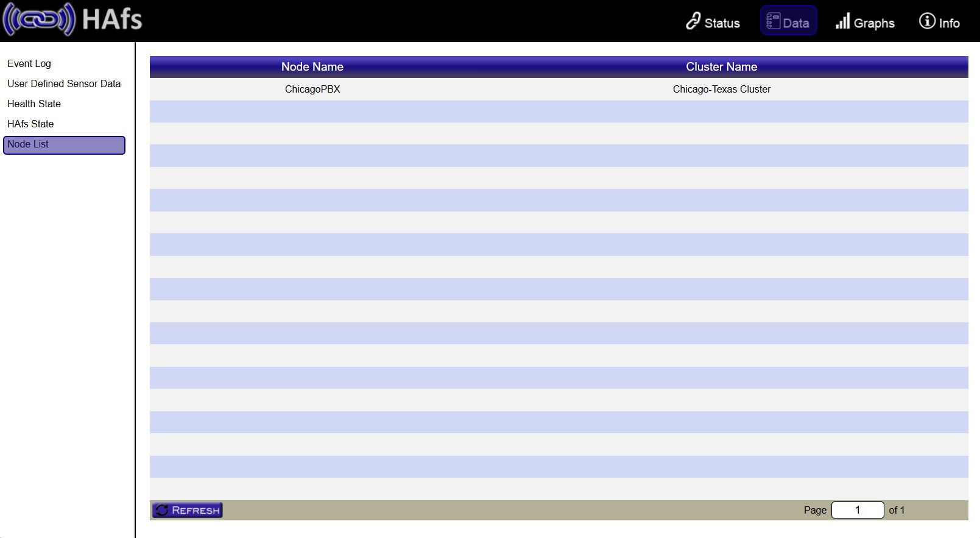Focus the Page number input field
Image resolution: width=980 pixels, height=538 pixels.
coord(857,510)
